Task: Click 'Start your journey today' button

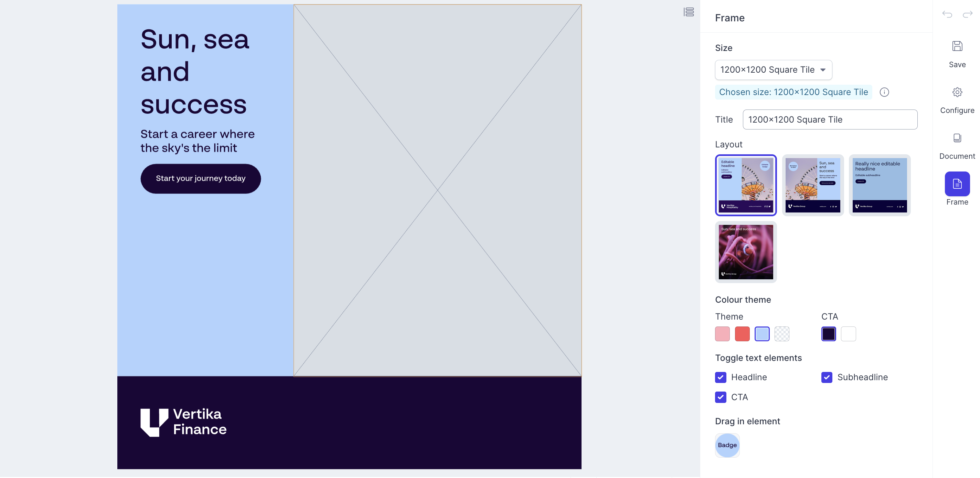Action: (201, 179)
